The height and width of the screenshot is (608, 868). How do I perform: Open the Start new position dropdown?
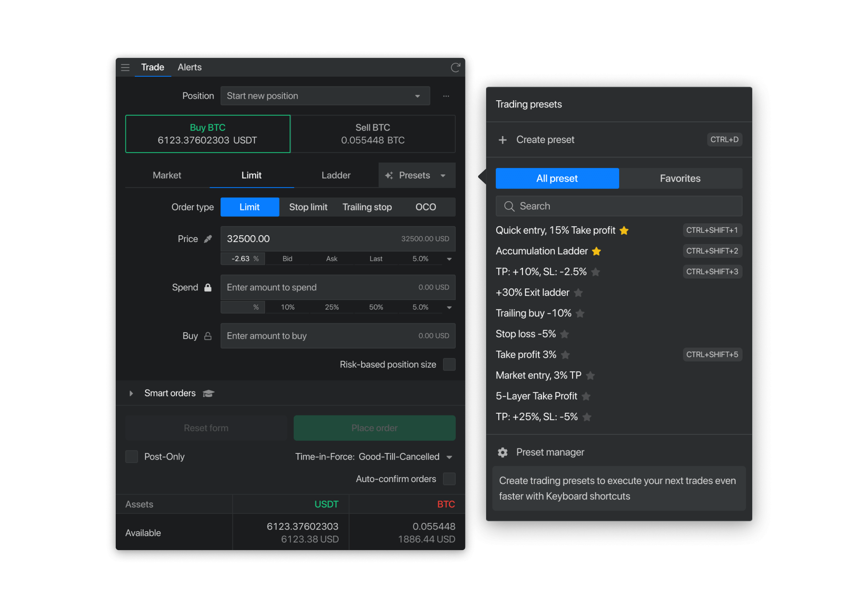click(325, 96)
